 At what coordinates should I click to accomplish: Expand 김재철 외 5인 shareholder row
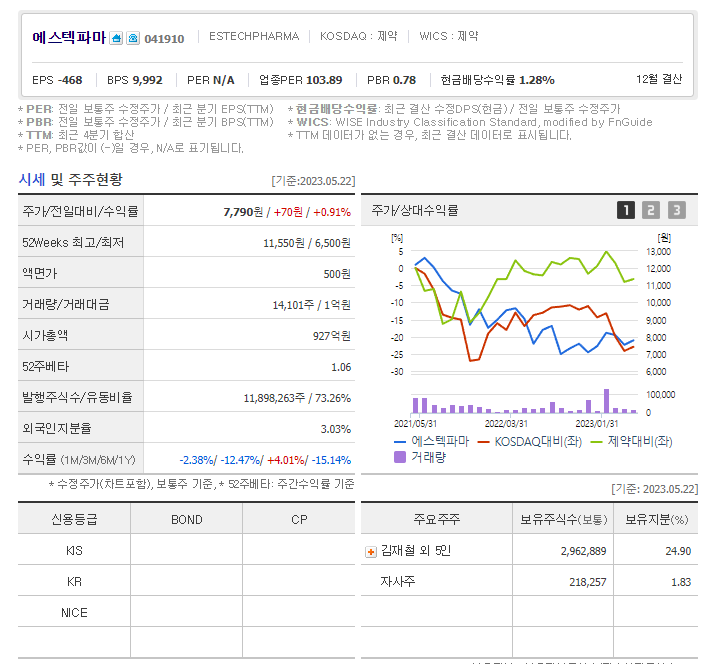371,552
